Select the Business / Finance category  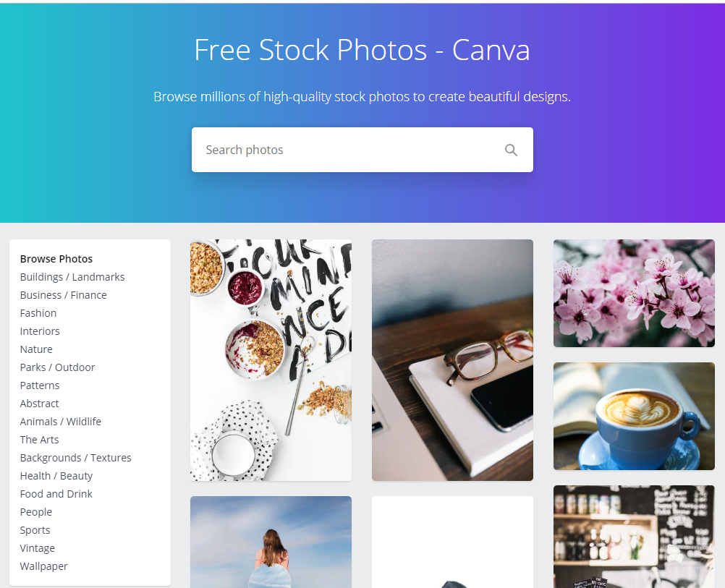coord(64,295)
